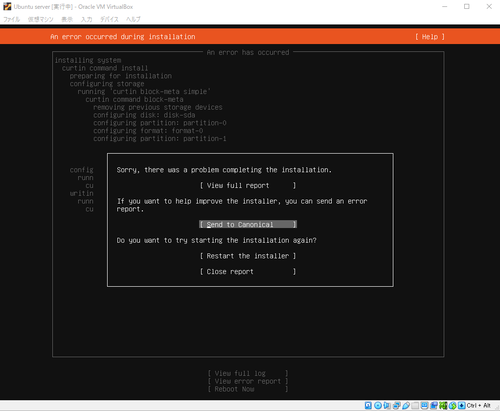Click the hard disk activity indicator icon
The height and width of the screenshot is (411, 500).
(368, 405)
